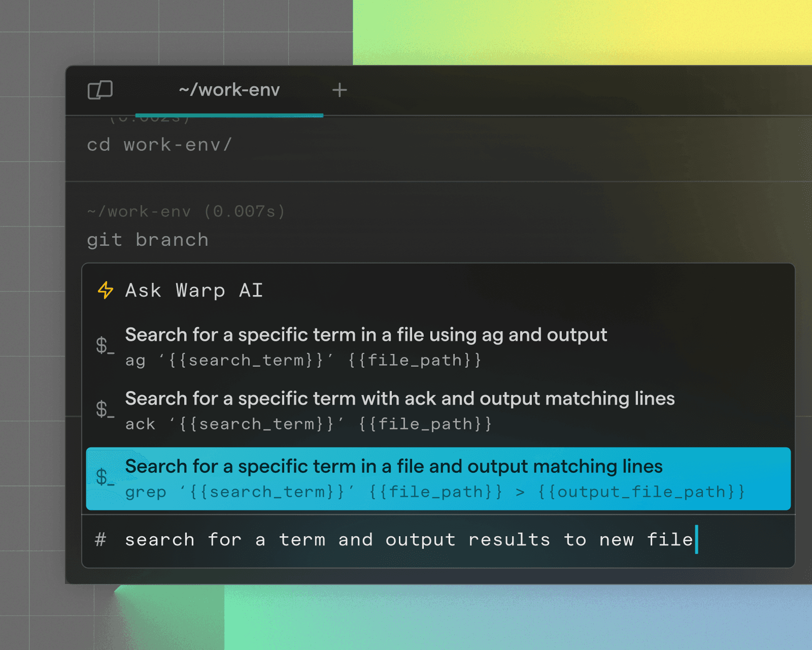Image resolution: width=812 pixels, height=650 pixels.
Task: Click the window management icon beside the tab bar
Action: (x=100, y=90)
